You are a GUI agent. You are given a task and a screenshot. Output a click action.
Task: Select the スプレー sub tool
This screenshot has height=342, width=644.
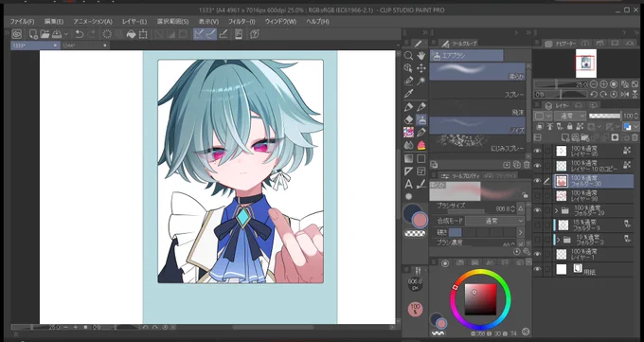coord(477,90)
